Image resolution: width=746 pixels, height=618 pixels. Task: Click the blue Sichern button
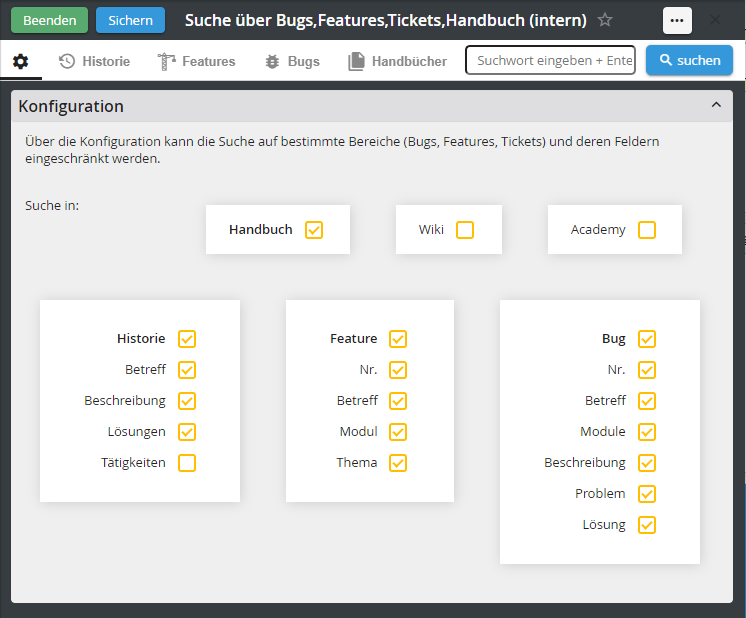(130, 20)
